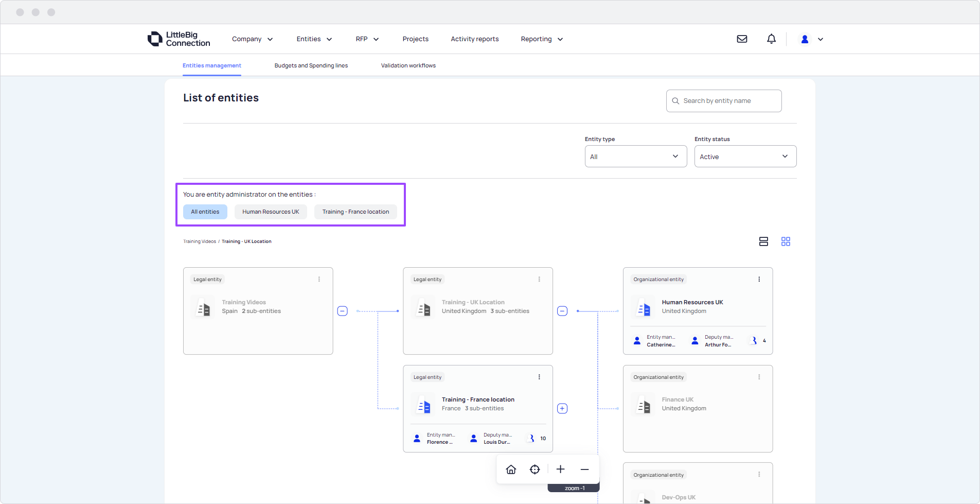Screen dimensions: 980x504
Task: Click the Training - France location building icon
Action: coord(423,405)
